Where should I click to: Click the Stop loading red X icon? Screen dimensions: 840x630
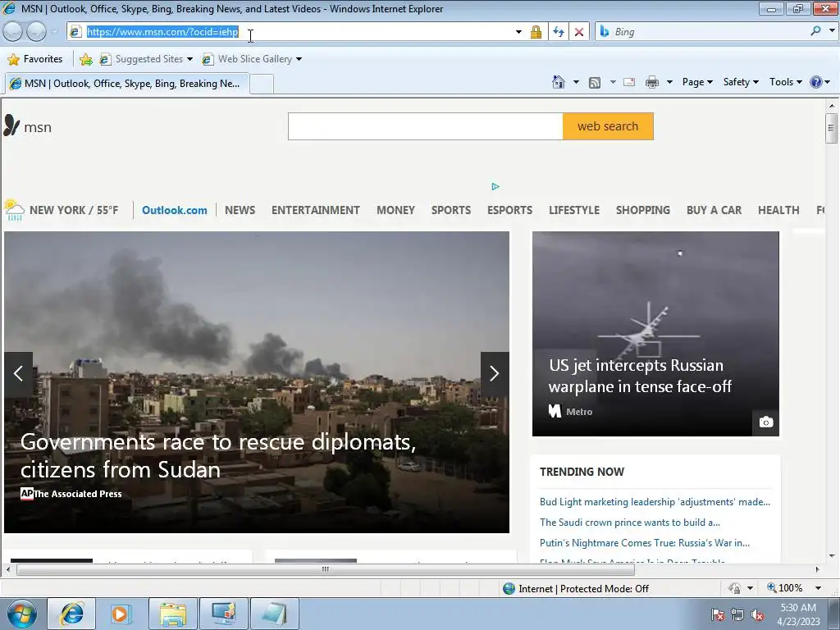(x=579, y=32)
